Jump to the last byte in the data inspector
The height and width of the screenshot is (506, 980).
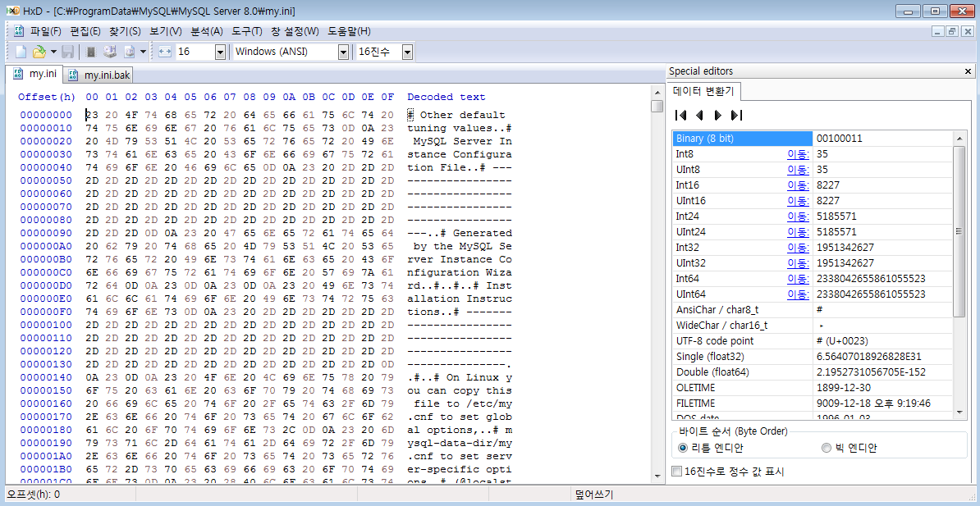tap(736, 115)
